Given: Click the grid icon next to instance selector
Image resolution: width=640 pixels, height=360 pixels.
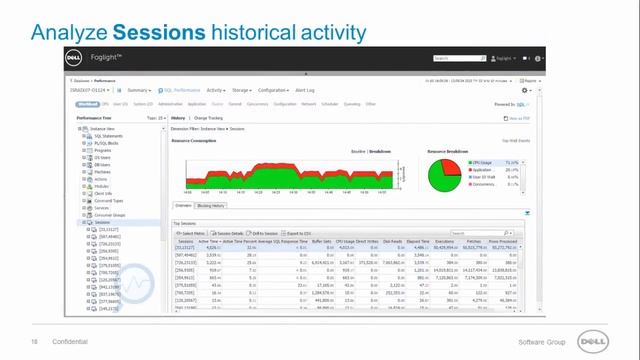Looking at the screenshot, I should (119, 90).
